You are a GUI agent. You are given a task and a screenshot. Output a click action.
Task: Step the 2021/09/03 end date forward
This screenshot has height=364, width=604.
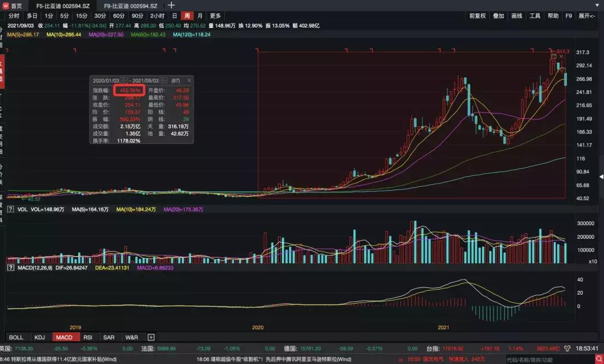click(x=165, y=81)
